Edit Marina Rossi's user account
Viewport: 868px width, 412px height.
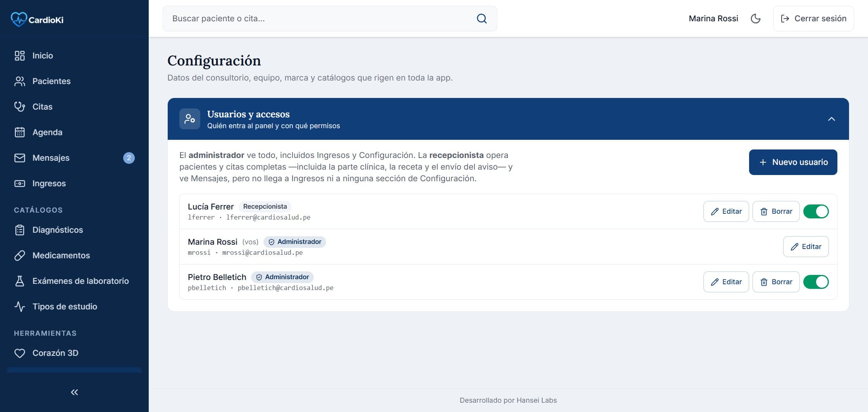806,247
